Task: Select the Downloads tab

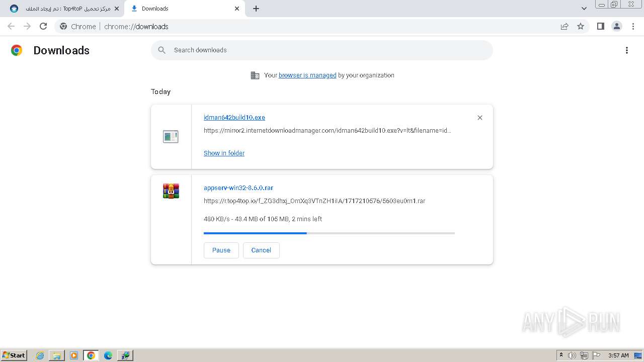Action: 184,9
